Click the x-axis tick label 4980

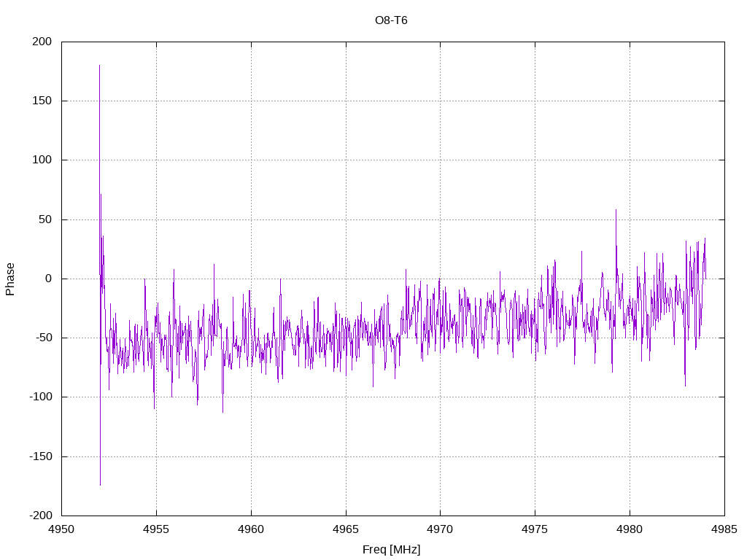click(x=630, y=529)
